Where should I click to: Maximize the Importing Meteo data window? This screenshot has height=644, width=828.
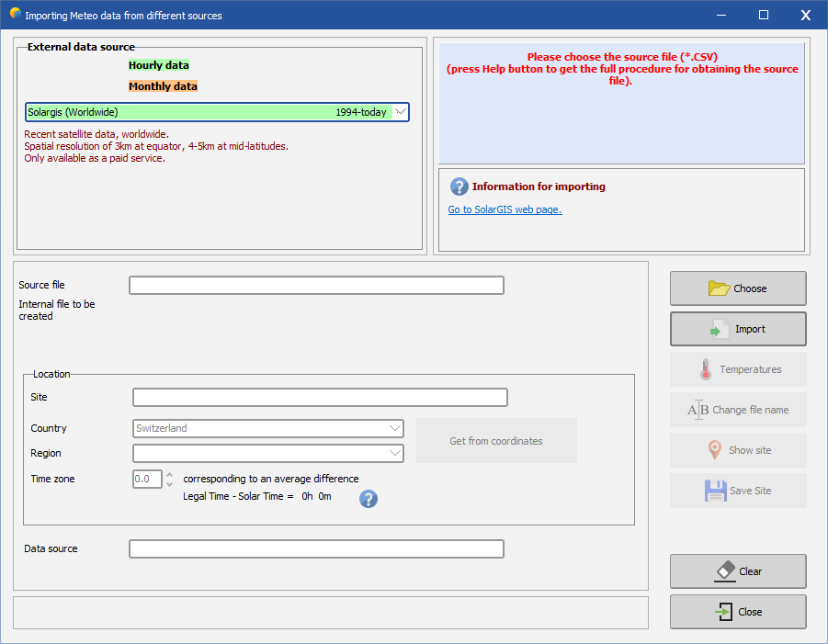[x=764, y=16]
